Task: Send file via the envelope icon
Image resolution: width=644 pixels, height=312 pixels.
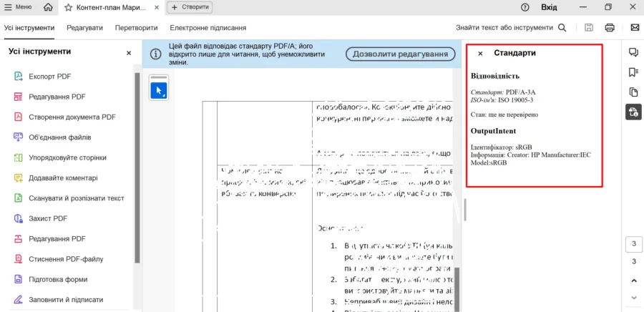Action: (x=634, y=28)
